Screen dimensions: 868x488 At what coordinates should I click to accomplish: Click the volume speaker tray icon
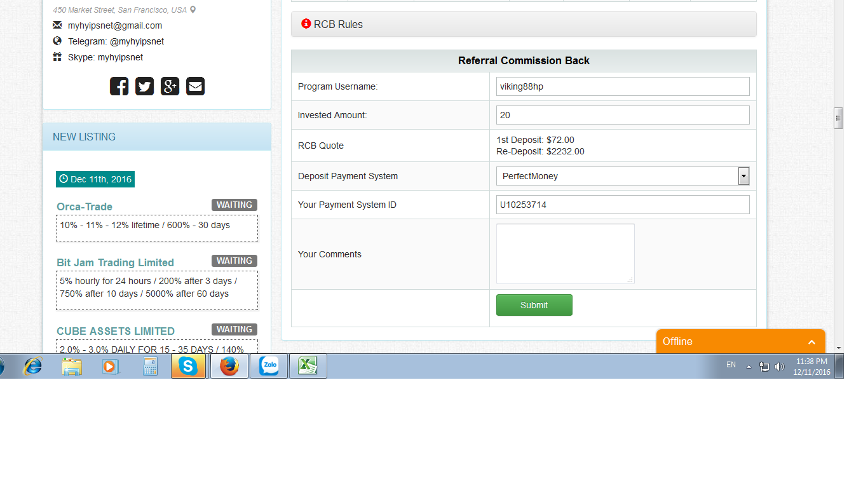tap(780, 367)
